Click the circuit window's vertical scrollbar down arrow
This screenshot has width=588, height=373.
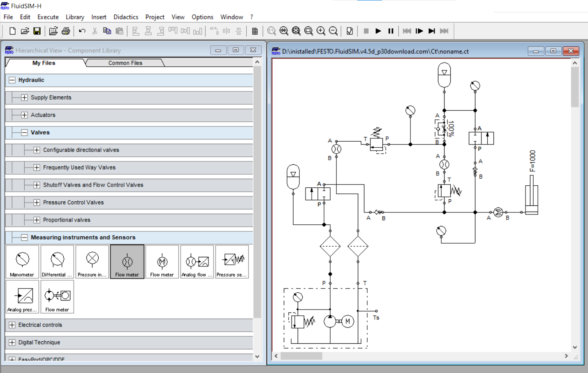[x=575, y=347]
